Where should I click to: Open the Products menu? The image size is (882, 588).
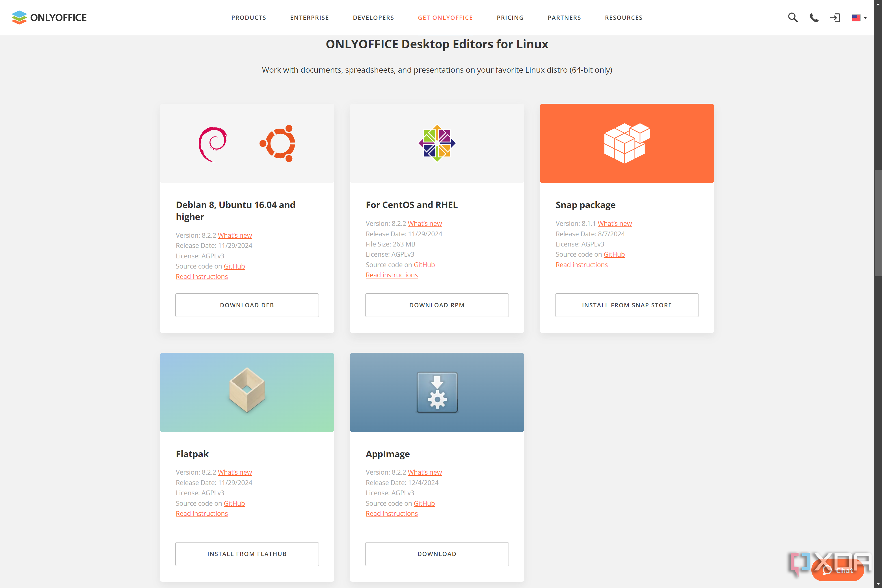[248, 18]
